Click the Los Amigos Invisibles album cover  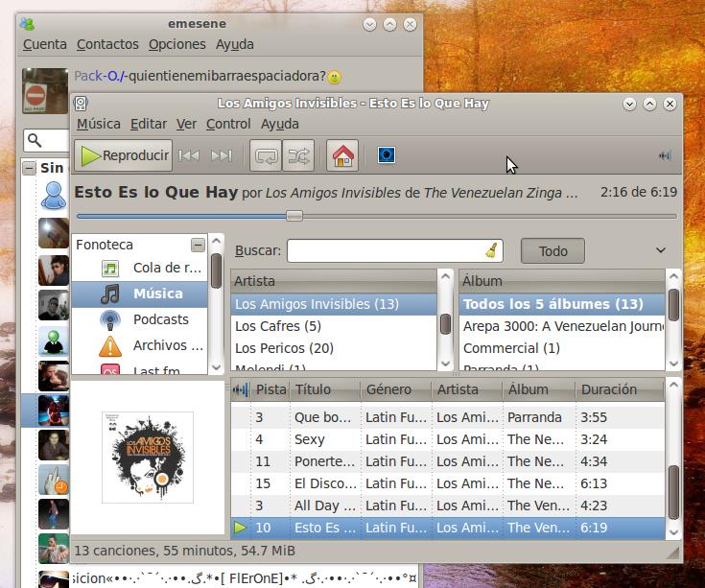pos(148,458)
